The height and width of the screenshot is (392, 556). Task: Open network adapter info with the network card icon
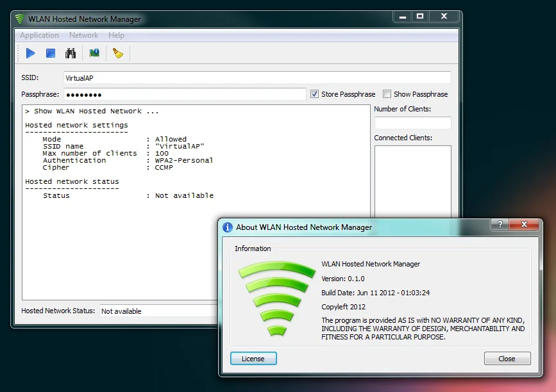pyautogui.click(x=94, y=53)
